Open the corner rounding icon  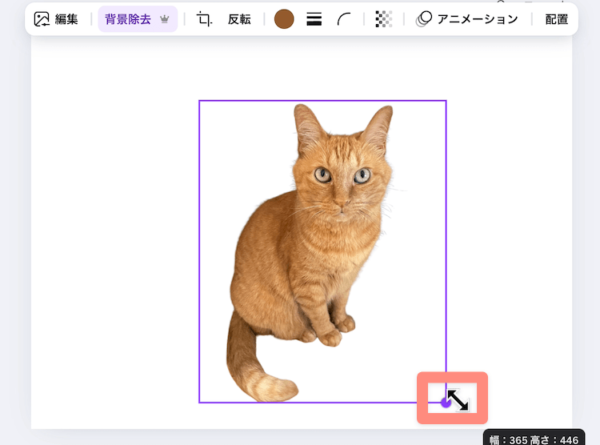(x=344, y=19)
